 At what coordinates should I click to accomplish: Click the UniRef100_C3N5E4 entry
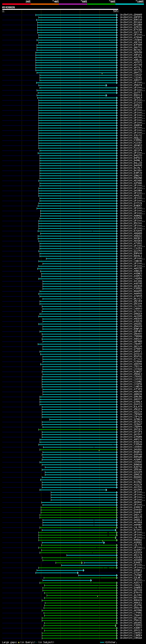(131, 635)
